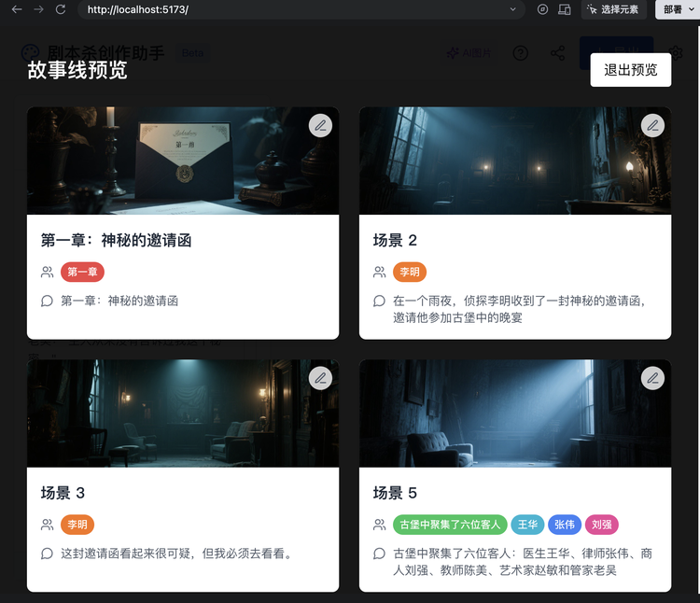Image resolution: width=700 pixels, height=603 pixels.
Task: Click the speech bubble icon in 场景 3 card
Action: coord(47,554)
